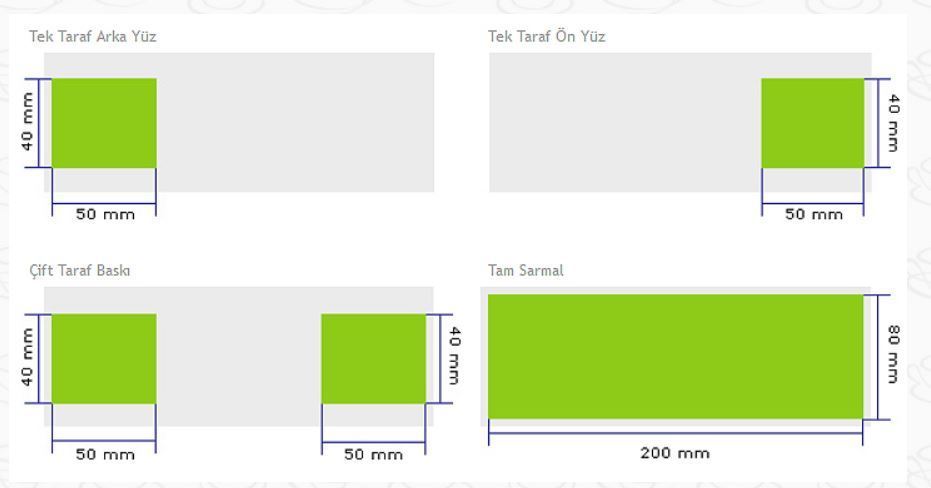This screenshot has width=931, height=488.
Task: Click gray template area in Tek Taraf Arka Yüz
Action: (x=295, y=122)
